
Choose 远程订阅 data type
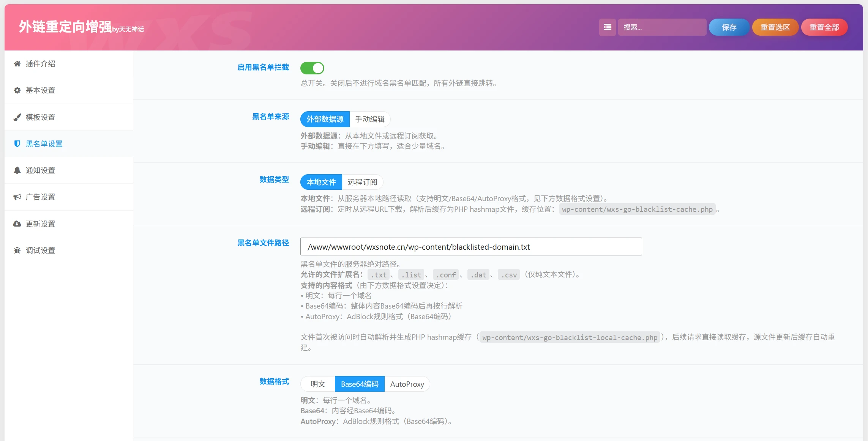362,182
